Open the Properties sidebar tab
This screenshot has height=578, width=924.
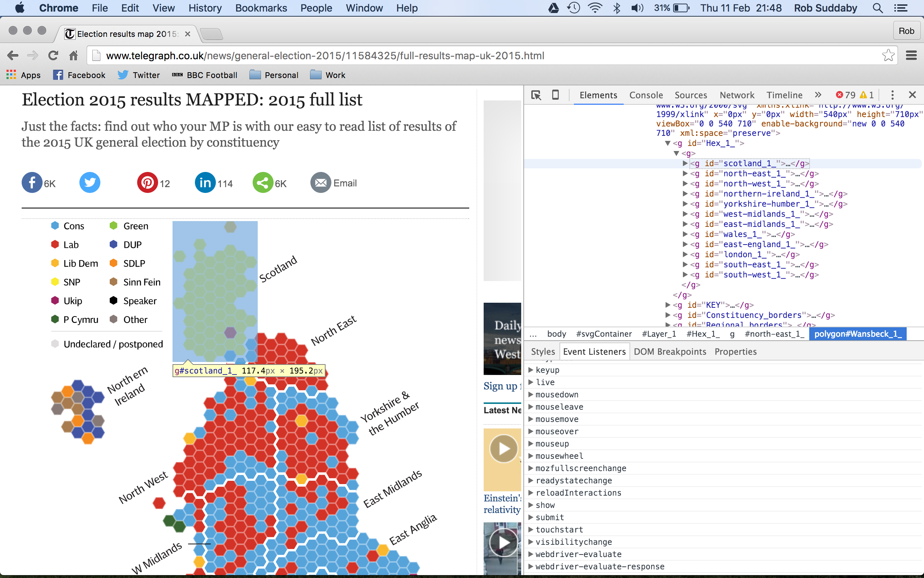(x=735, y=351)
